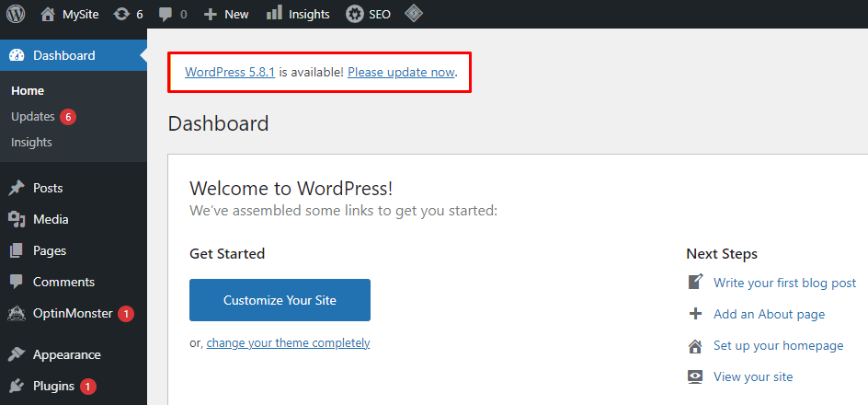Open the Posts pushpin menu
868x405 pixels.
click(x=48, y=188)
